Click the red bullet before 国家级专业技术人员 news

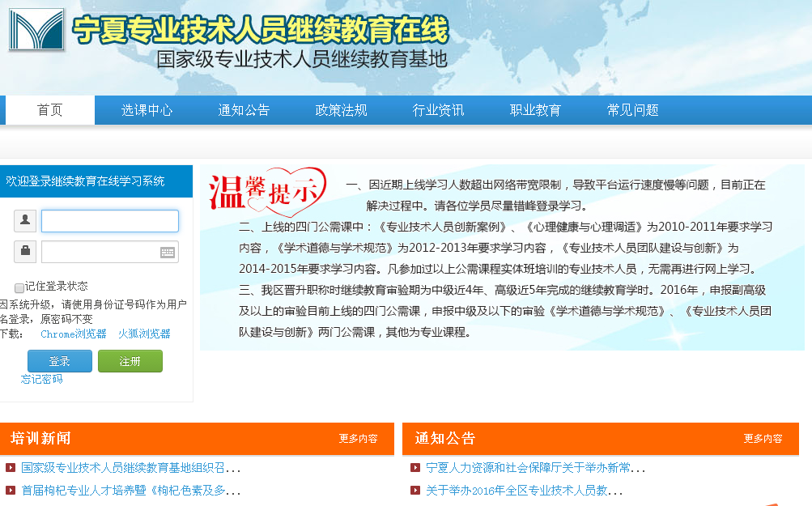[x=11, y=467]
